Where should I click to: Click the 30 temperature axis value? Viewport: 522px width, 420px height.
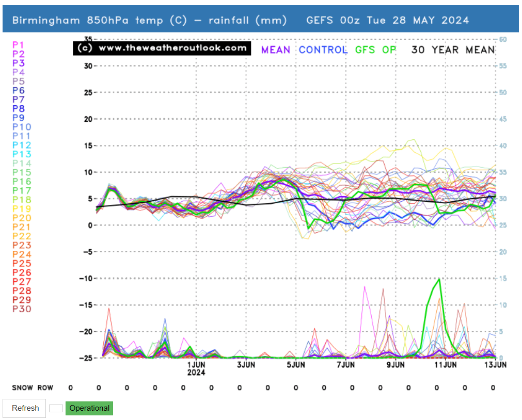pyautogui.click(x=88, y=66)
